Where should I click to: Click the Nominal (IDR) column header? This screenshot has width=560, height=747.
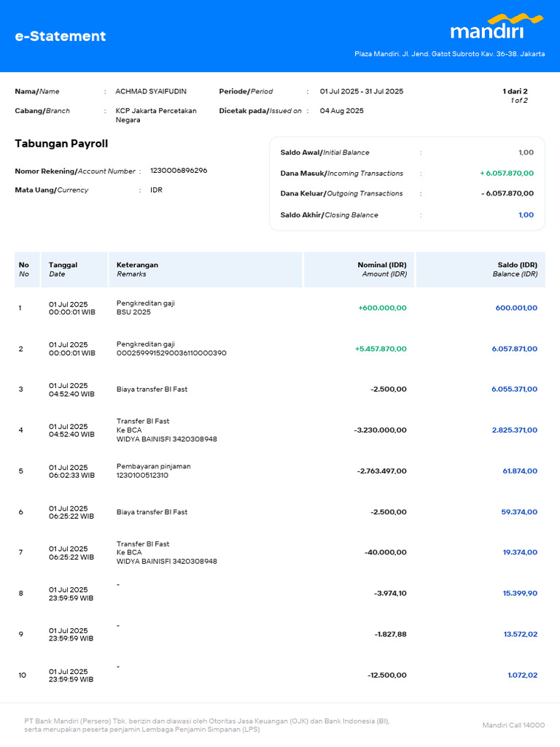click(359, 269)
